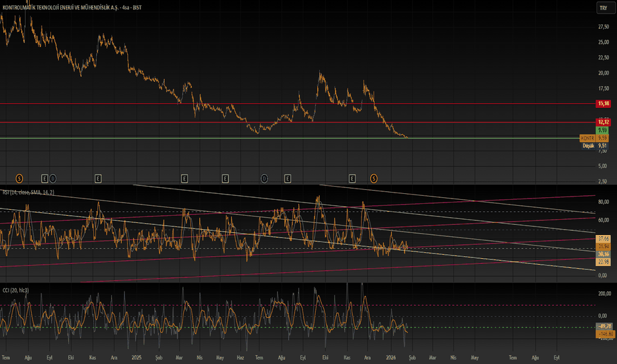Click the E marker right of the second D marker

(x=287, y=178)
